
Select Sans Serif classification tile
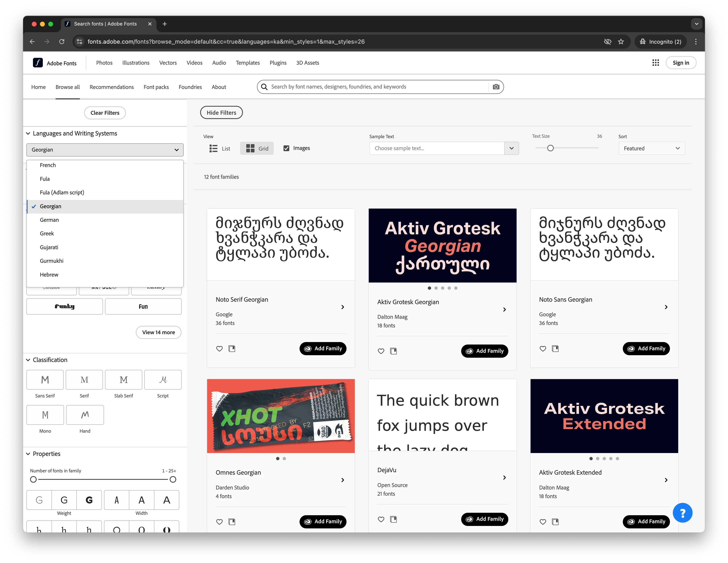click(x=45, y=380)
